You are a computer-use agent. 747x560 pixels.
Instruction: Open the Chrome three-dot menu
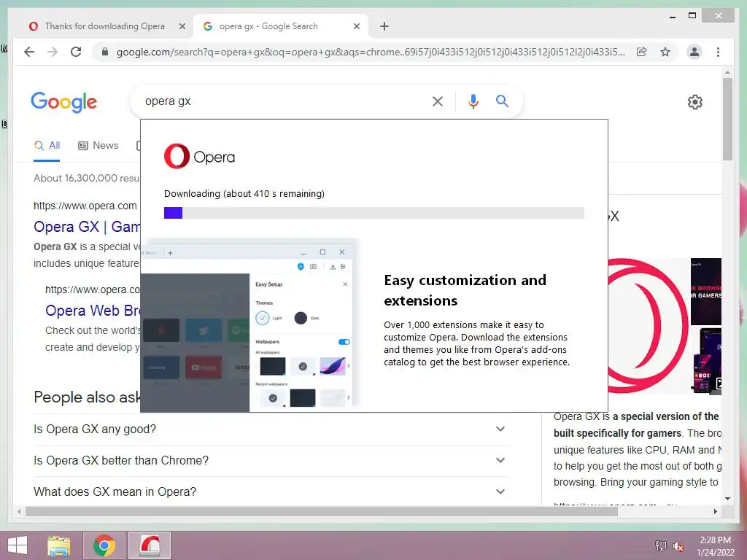coord(718,52)
